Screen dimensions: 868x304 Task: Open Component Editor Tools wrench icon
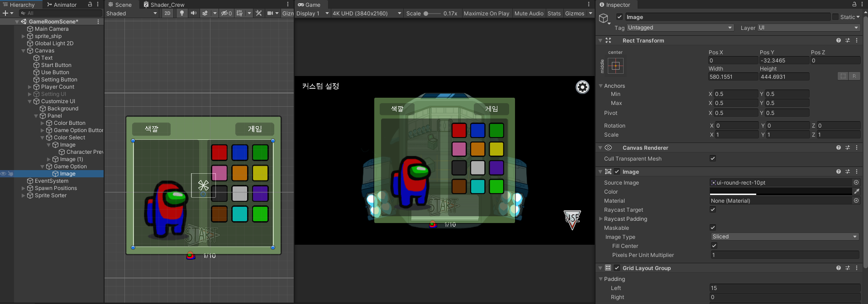259,13
